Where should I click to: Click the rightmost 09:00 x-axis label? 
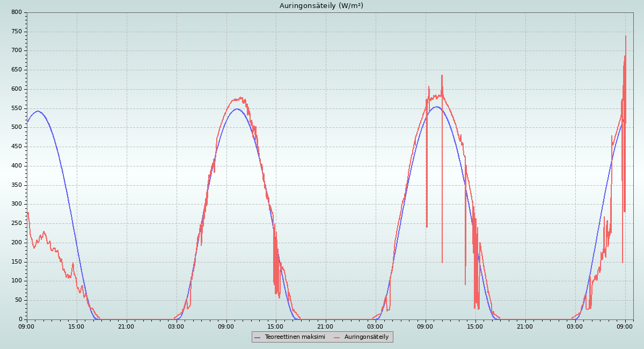[x=625, y=326]
